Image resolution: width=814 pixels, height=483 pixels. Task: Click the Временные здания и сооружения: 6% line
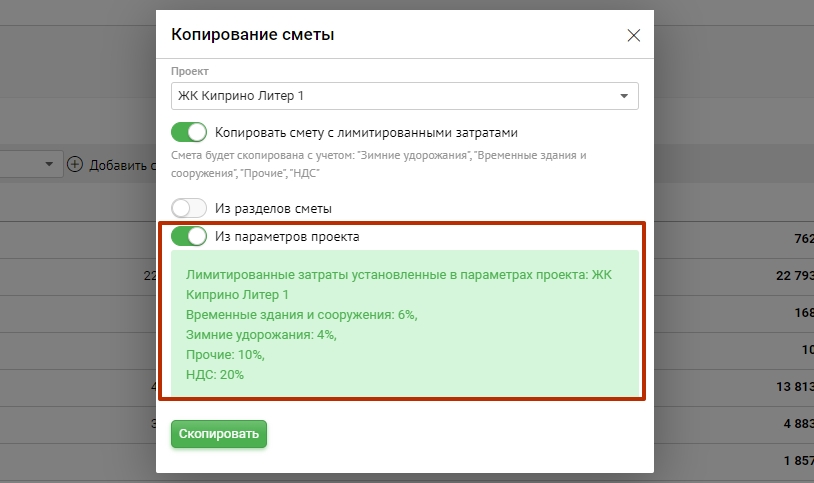[302, 315]
